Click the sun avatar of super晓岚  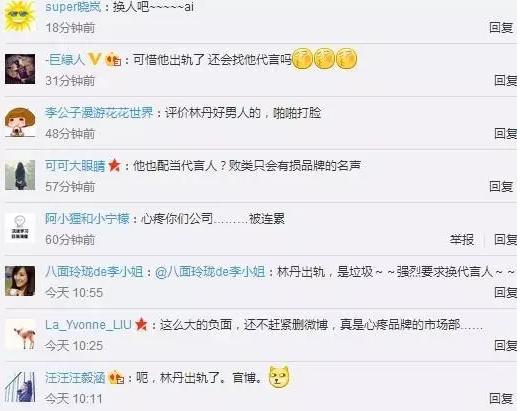tap(20, 16)
